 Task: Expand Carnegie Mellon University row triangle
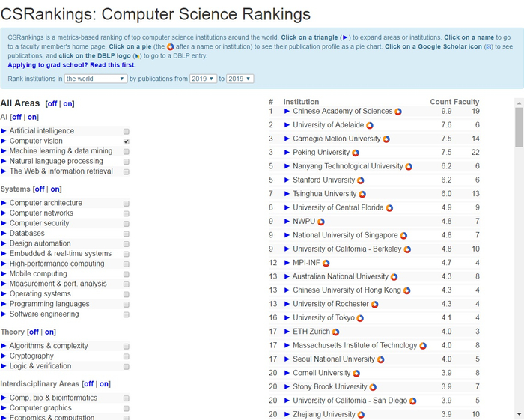(287, 139)
